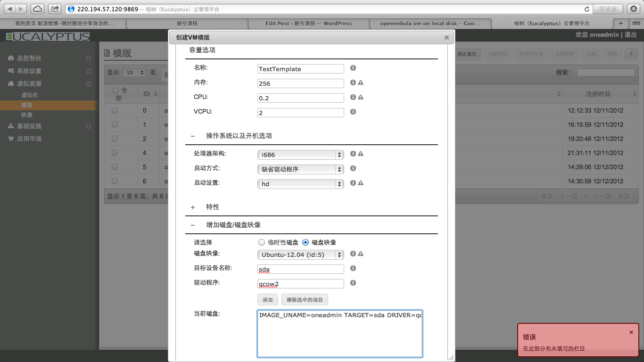Click the 移除选中的项目 button

(305, 300)
